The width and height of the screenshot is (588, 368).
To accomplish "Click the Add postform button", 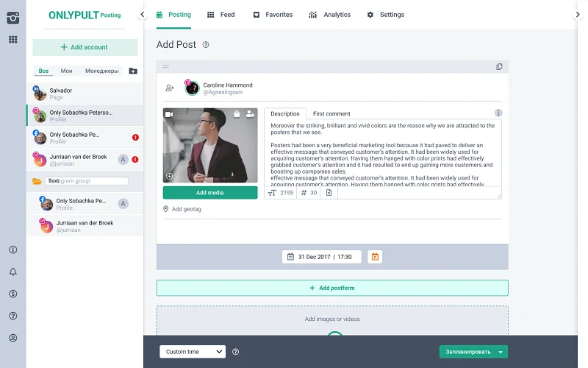I will point(331,288).
